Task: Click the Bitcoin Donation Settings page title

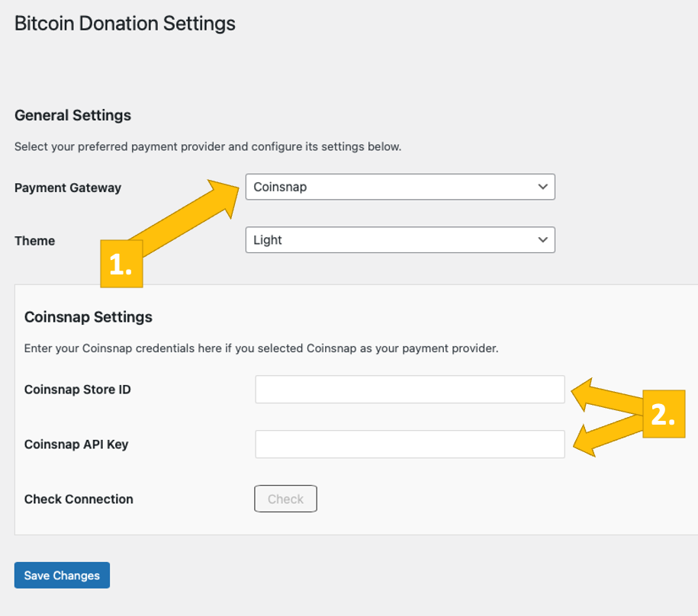Action: [x=125, y=24]
